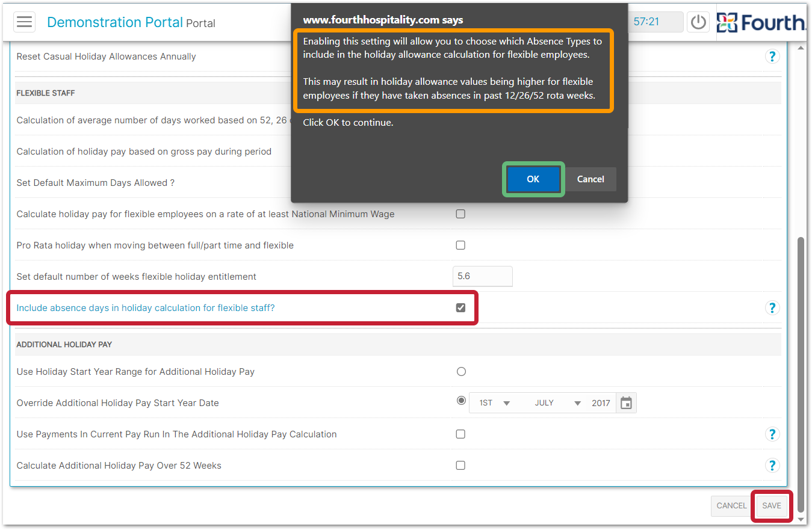Click the power logout icon

pyautogui.click(x=698, y=22)
